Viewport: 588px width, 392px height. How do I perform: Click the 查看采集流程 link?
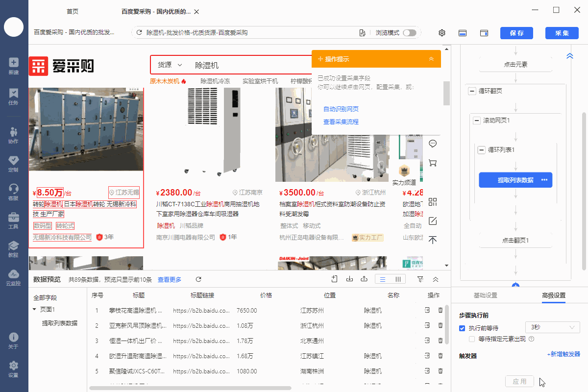tap(341, 122)
